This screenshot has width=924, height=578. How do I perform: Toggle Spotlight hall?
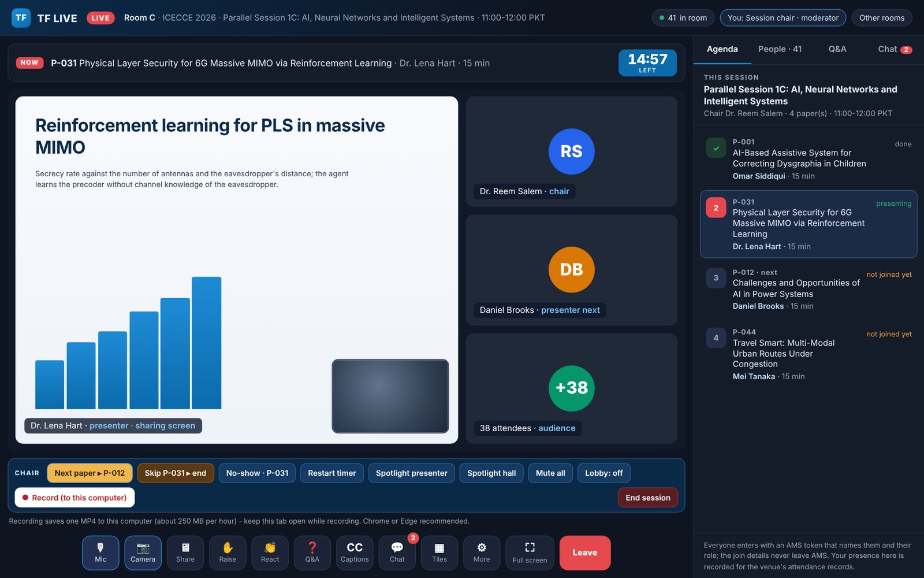tap(491, 473)
